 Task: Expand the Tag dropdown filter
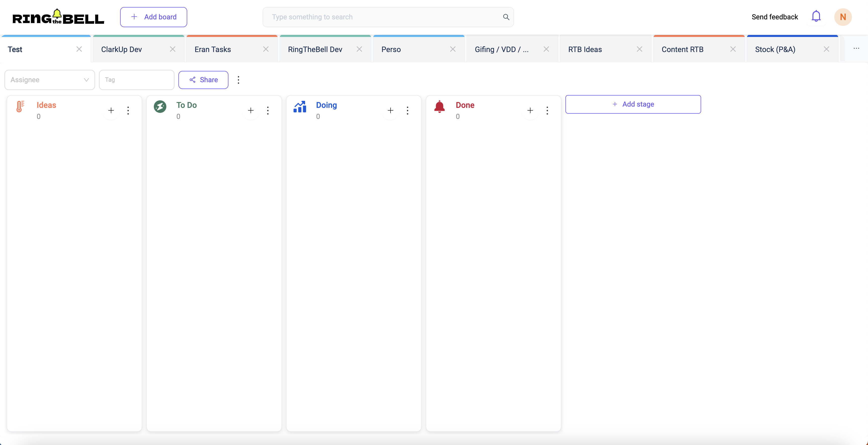click(136, 79)
